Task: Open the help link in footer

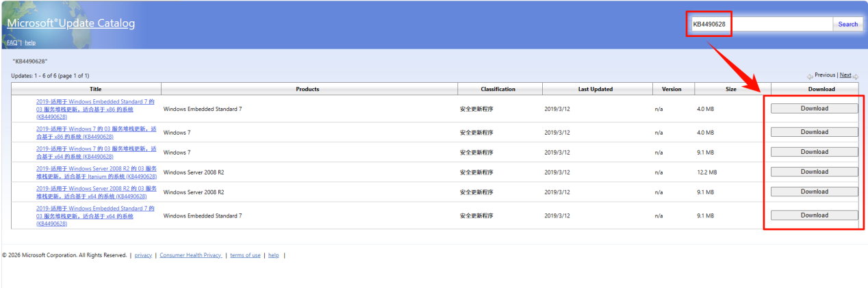Action: [274, 255]
